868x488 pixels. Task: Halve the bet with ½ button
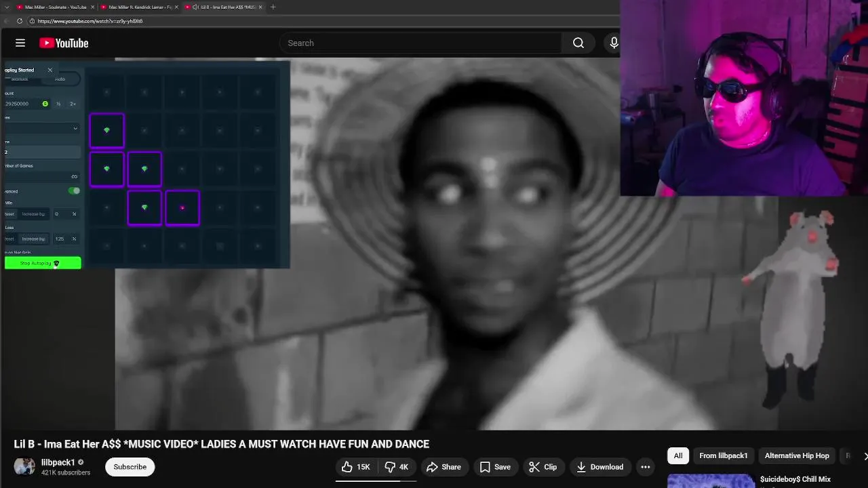(x=58, y=104)
